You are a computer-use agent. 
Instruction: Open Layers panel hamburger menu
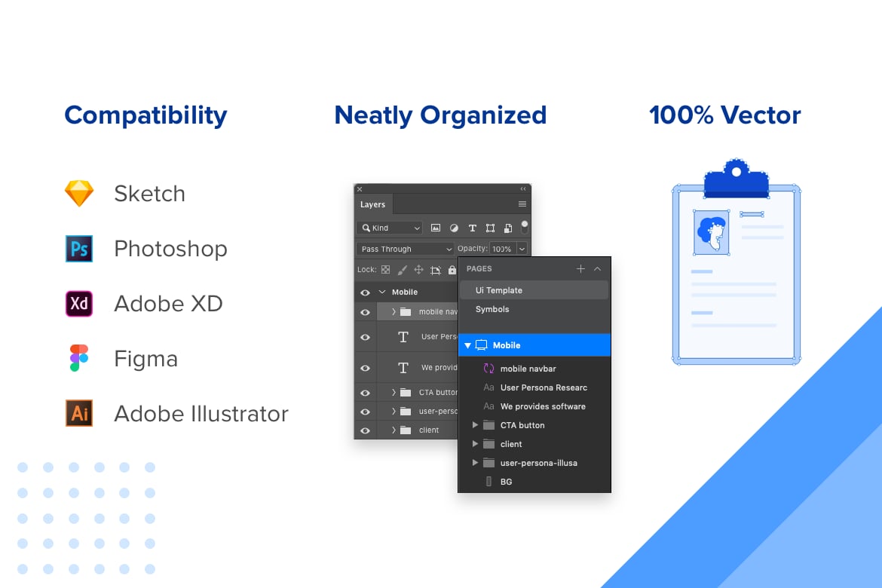tap(522, 204)
